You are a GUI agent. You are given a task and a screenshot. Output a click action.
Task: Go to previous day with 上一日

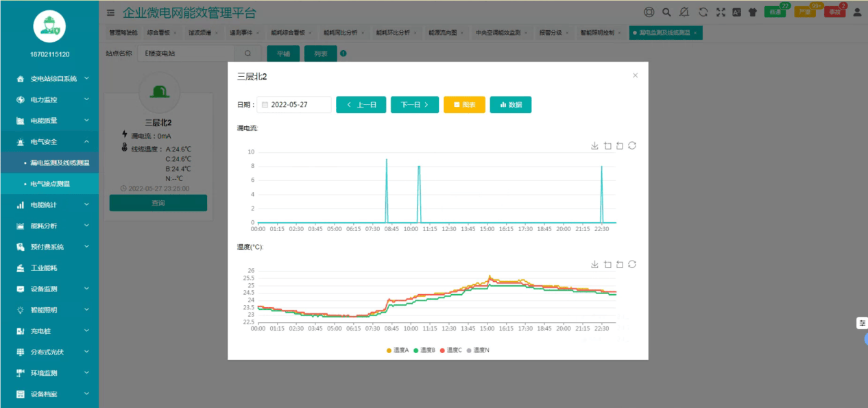coord(361,105)
